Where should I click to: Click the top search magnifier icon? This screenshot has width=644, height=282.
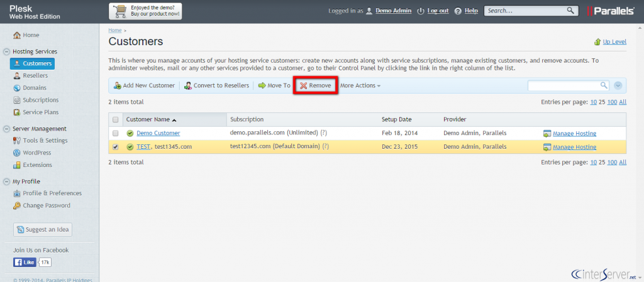[x=571, y=11]
